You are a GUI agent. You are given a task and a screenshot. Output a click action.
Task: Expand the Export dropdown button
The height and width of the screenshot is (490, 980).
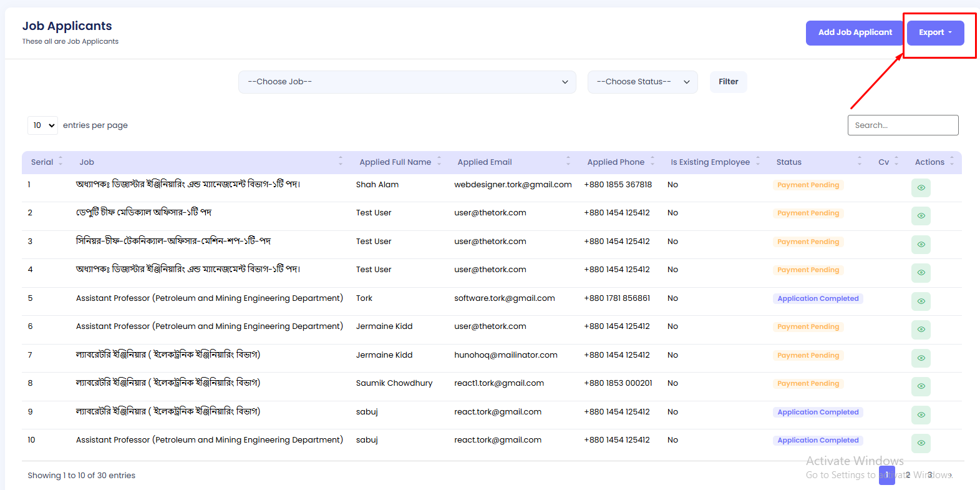(935, 32)
